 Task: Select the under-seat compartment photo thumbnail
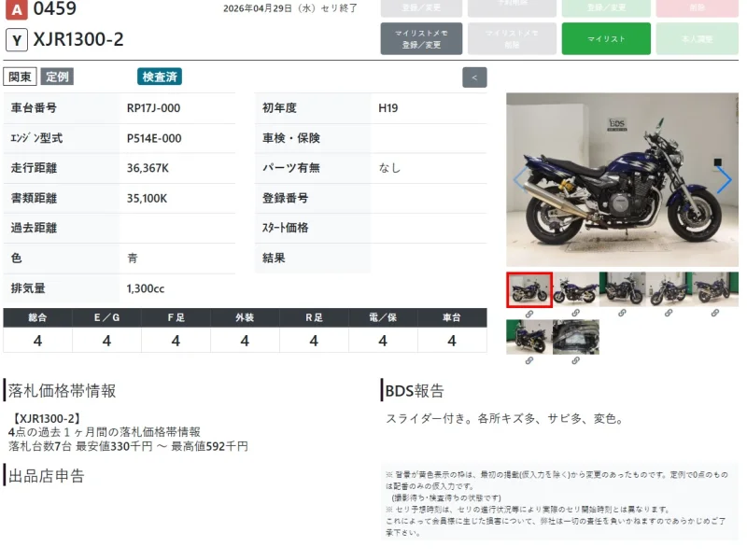[576, 337]
